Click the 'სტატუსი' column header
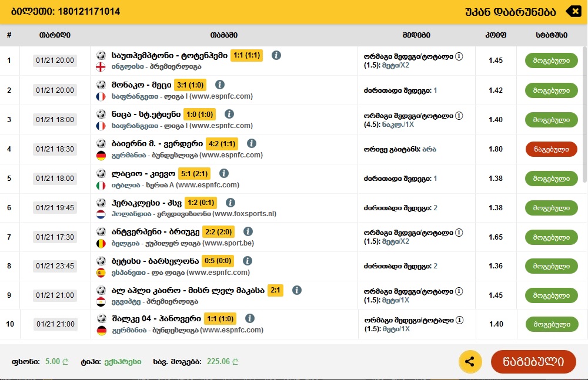This screenshot has height=380, width=588. 552,35
